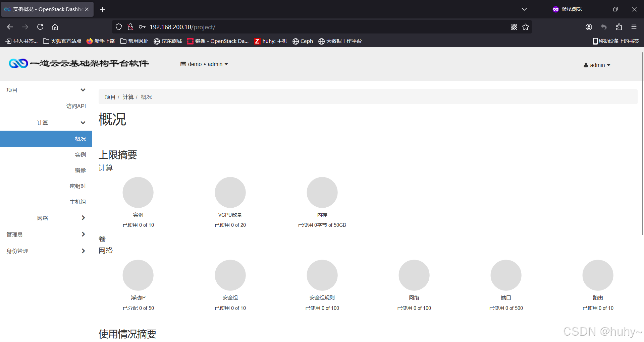The height and width of the screenshot is (342, 644).
Task: Click the 使用情况摘要 heading
Action: pos(127,334)
